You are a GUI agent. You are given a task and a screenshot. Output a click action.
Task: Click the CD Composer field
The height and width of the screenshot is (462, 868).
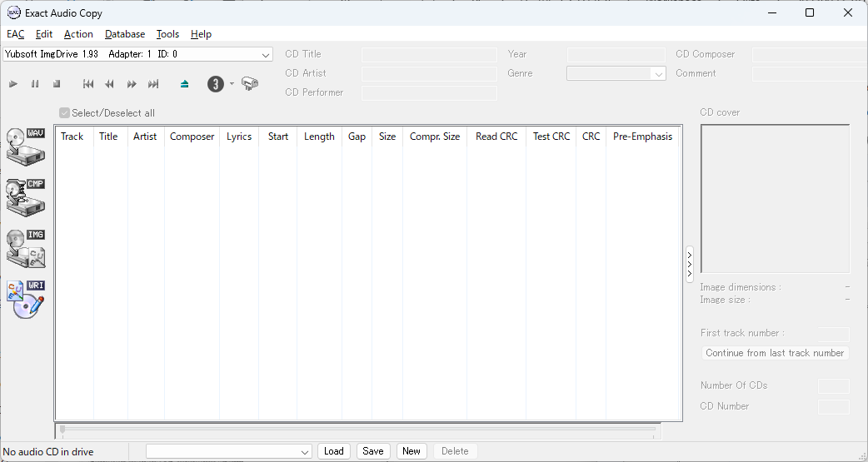tap(810, 54)
